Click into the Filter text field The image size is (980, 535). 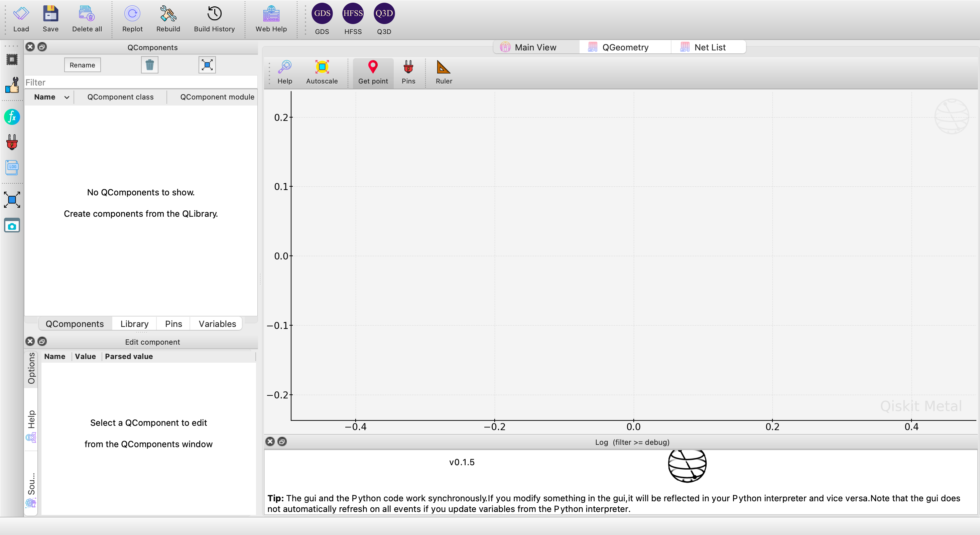(141, 82)
